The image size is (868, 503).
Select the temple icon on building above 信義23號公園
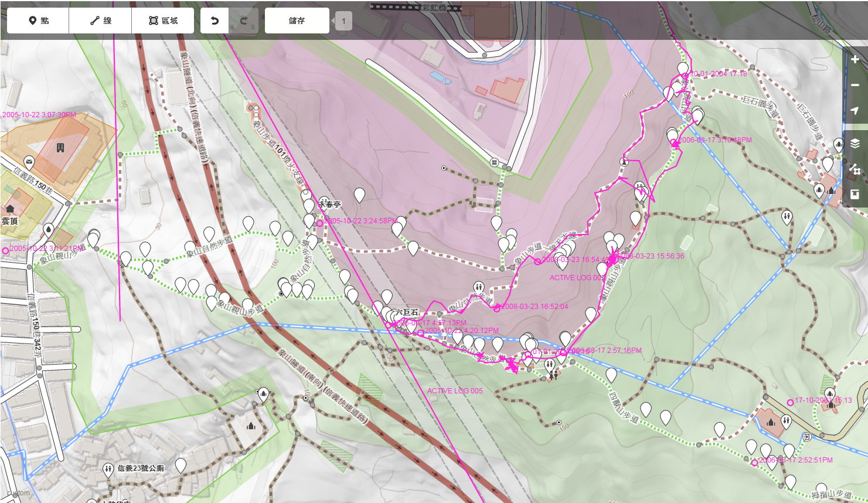click(x=251, y=425)
